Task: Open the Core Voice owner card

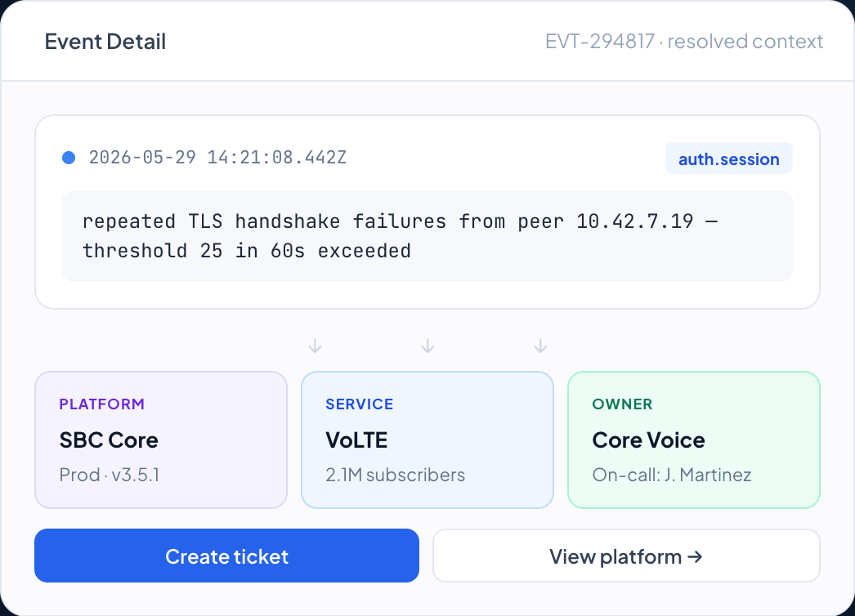Action: 694,440
